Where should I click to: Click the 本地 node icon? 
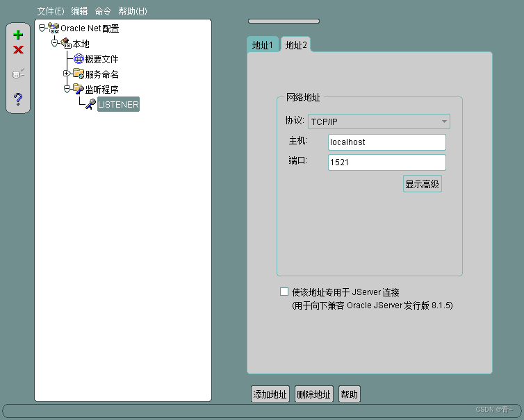66,44
